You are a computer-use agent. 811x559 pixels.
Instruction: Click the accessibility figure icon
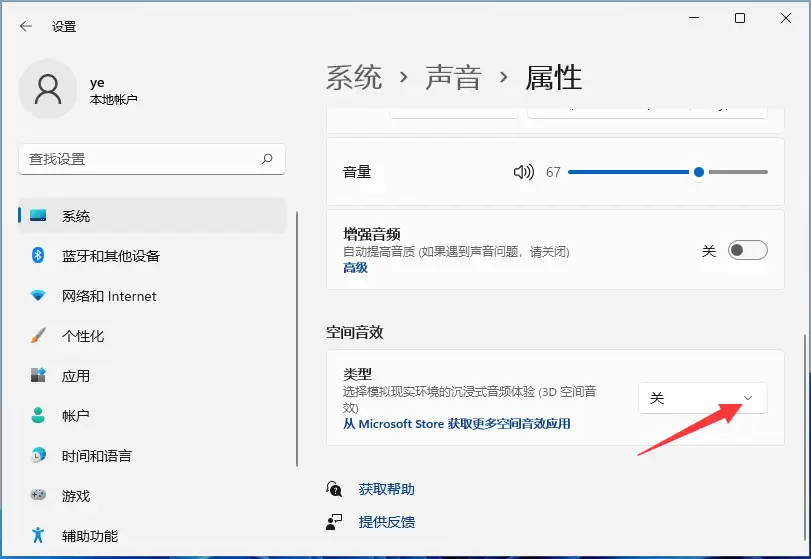coord(38,535)
